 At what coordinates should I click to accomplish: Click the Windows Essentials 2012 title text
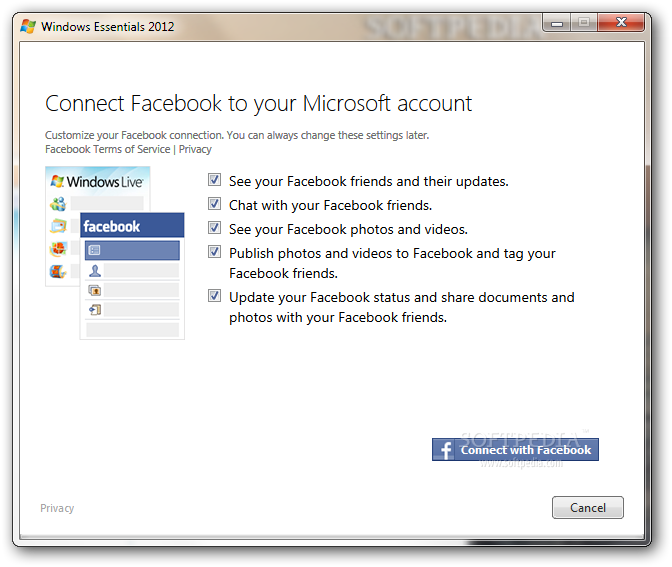(x=108, y=27)
